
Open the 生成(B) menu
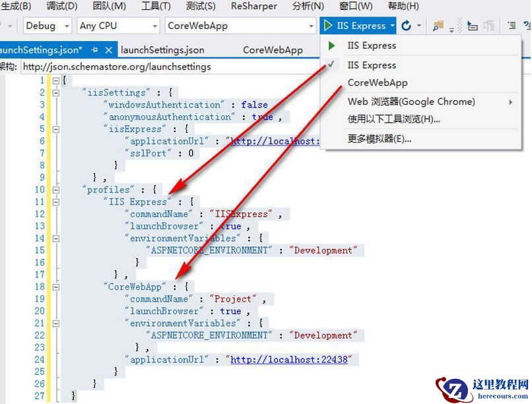[x=15, y=6]
